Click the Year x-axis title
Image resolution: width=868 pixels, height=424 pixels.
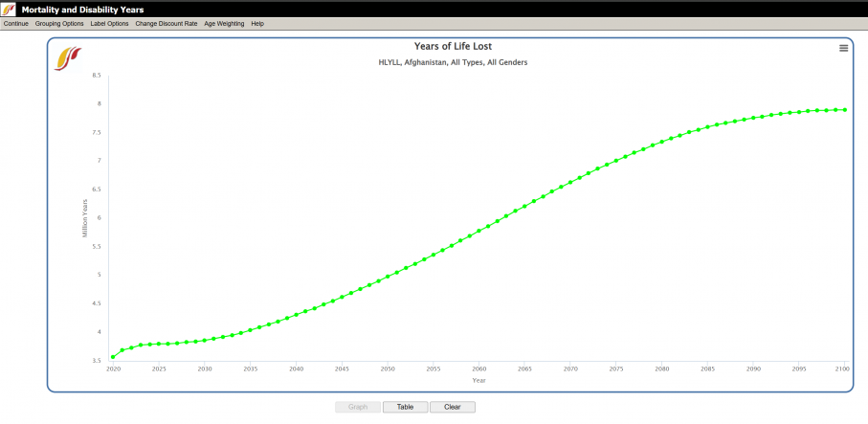click(479, 380)
